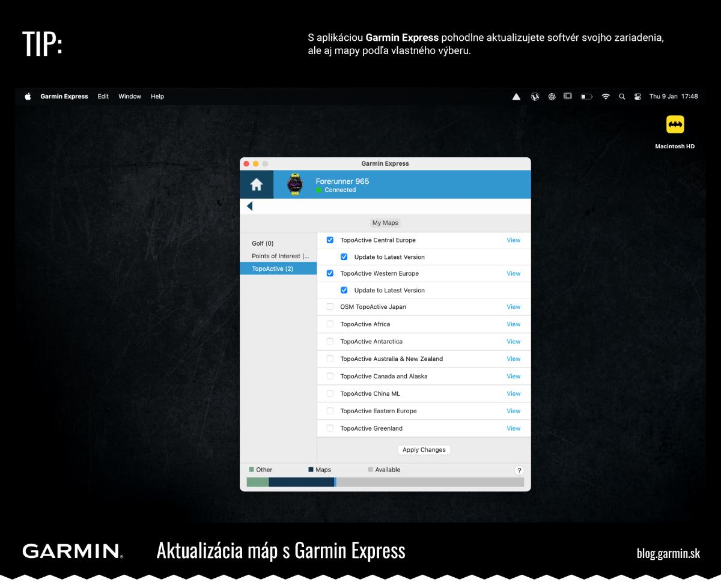
Task: Check the TopoActive Antarctica map
Action: tap(330, 342)
